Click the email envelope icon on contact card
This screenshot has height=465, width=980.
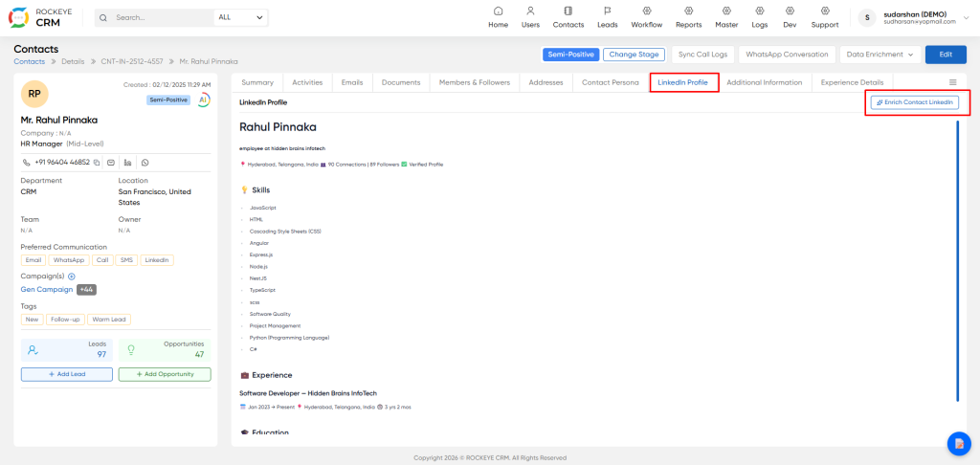point(111,163)
